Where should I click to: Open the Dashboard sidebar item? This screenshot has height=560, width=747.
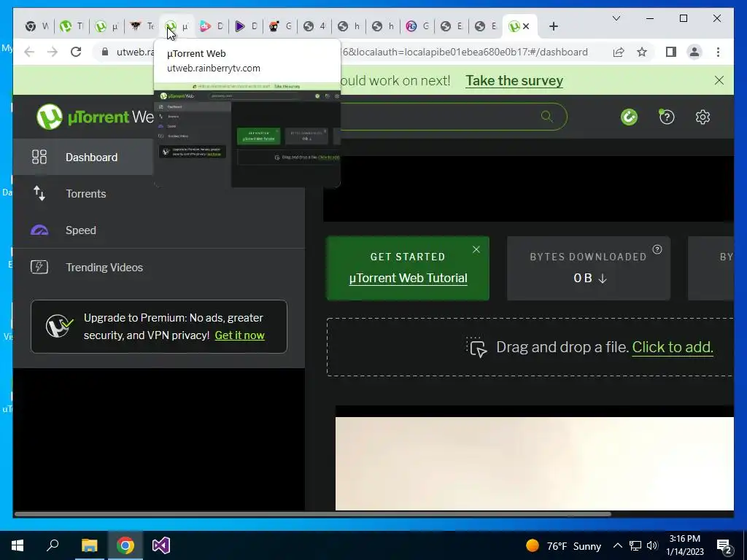[158, 157]
